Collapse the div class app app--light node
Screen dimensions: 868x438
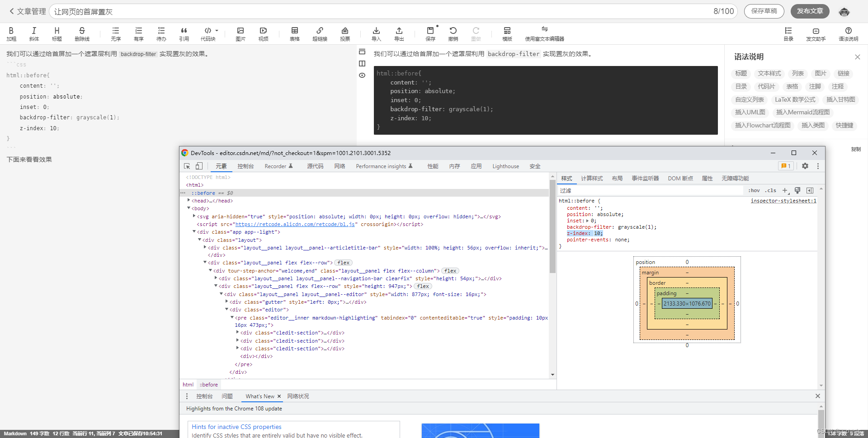(194, 232)
